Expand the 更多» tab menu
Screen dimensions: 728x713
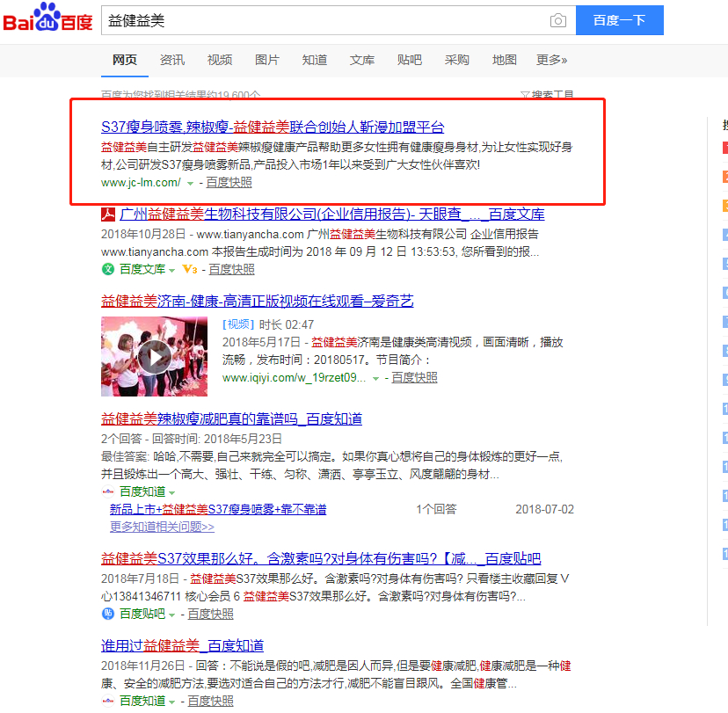tap(551, 60)
